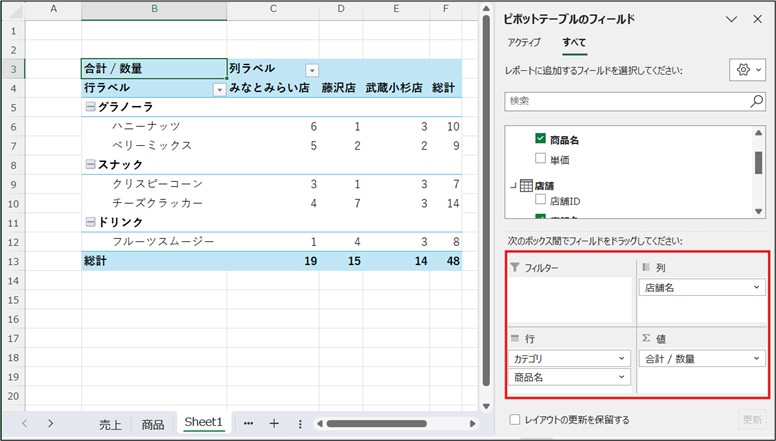Screen dimensions: 776x441
Task: Toggle レイアウトの更新を保留する checkbox
Action: pos(515,420)
